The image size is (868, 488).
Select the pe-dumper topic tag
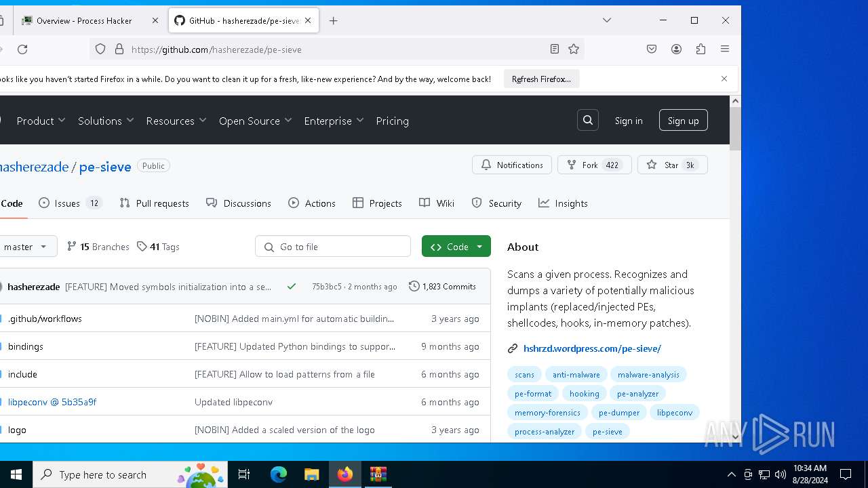coord(619,412)
